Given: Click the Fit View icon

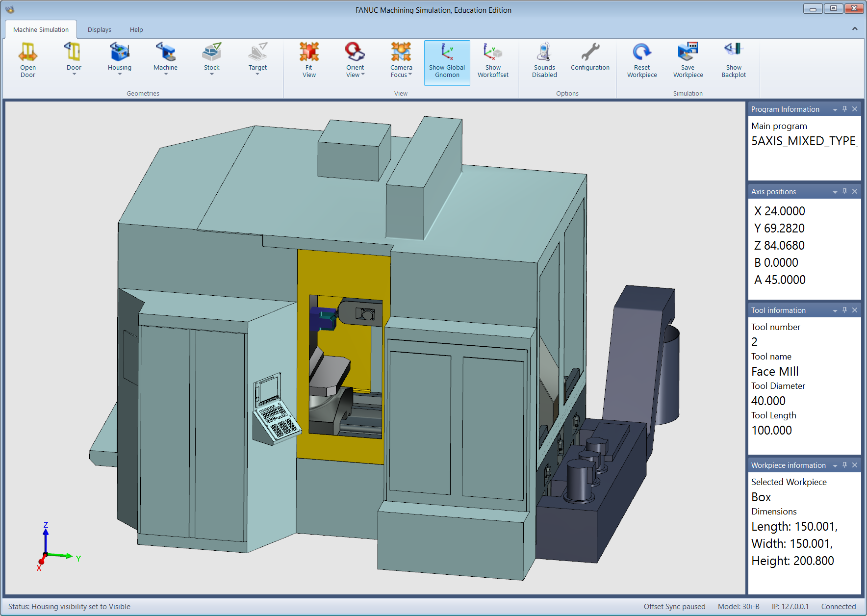Looking at the screenshot, I should pyautogui.click(x=309, y=52).
